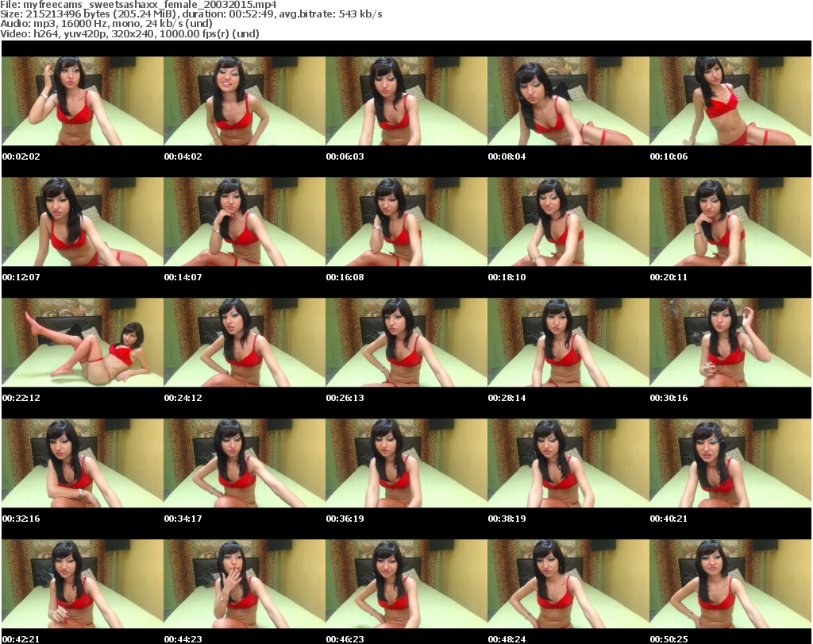Screen dimensions: 813x644
Task: Click the thumbnail at timestamp 00:46:23
Action: pyautogui.click(x=406, y=584)
